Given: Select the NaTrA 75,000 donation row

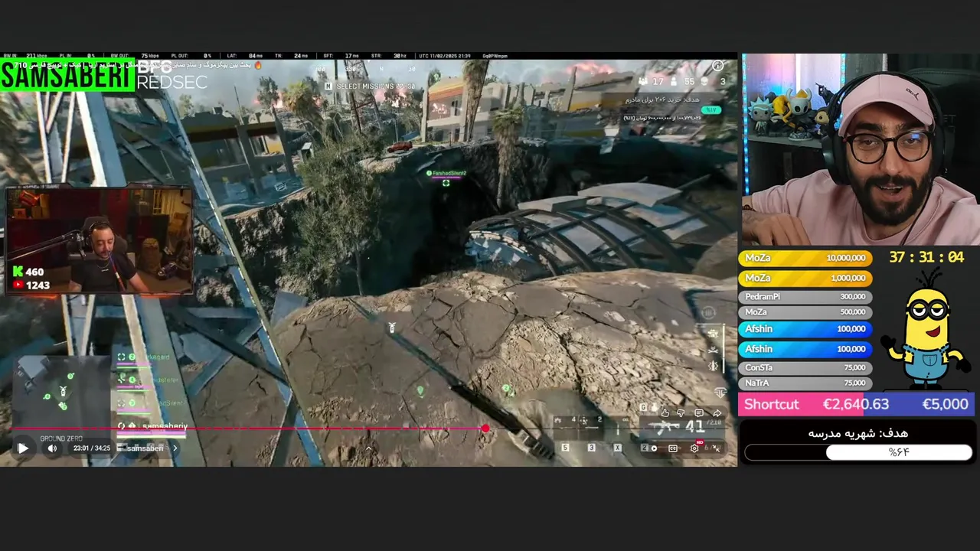Looking at the screenshot, I should 805,383.
